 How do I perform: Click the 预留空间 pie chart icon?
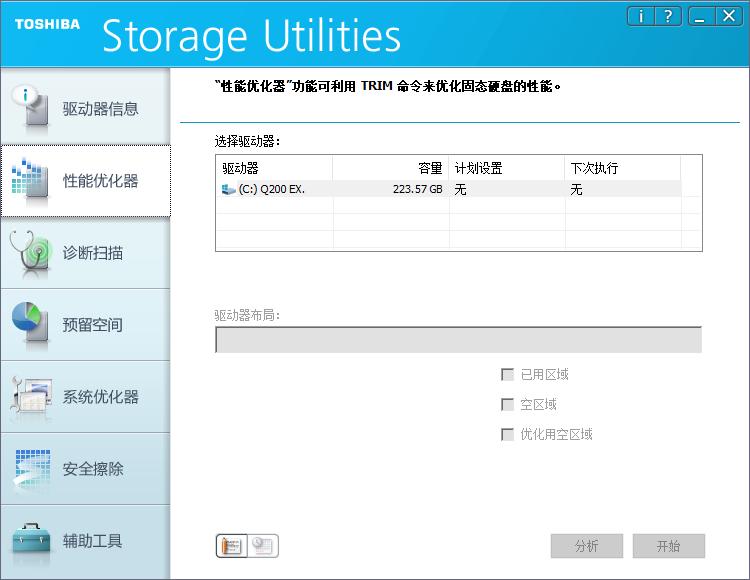pyautogui.click(x=30, y=324)
